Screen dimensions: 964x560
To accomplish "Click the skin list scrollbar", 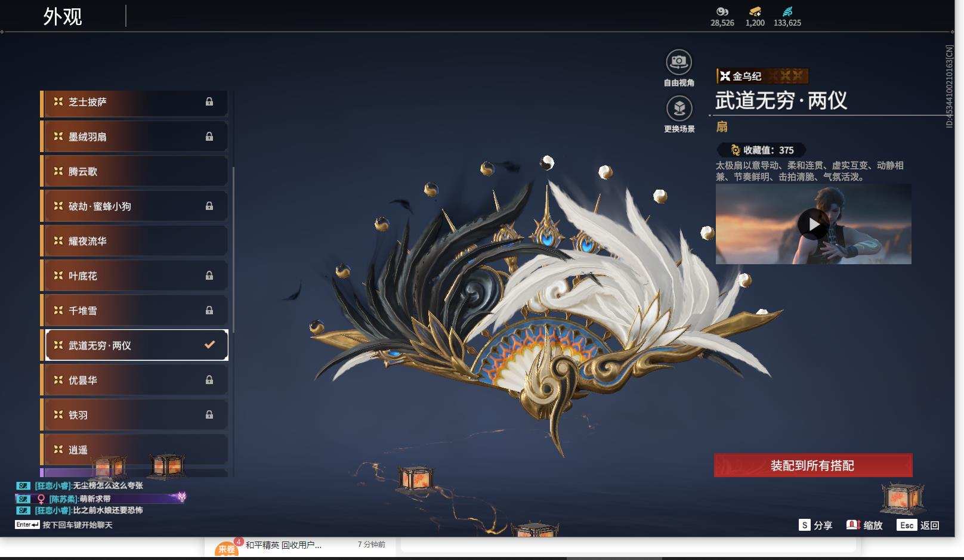I will click(233, 250).
